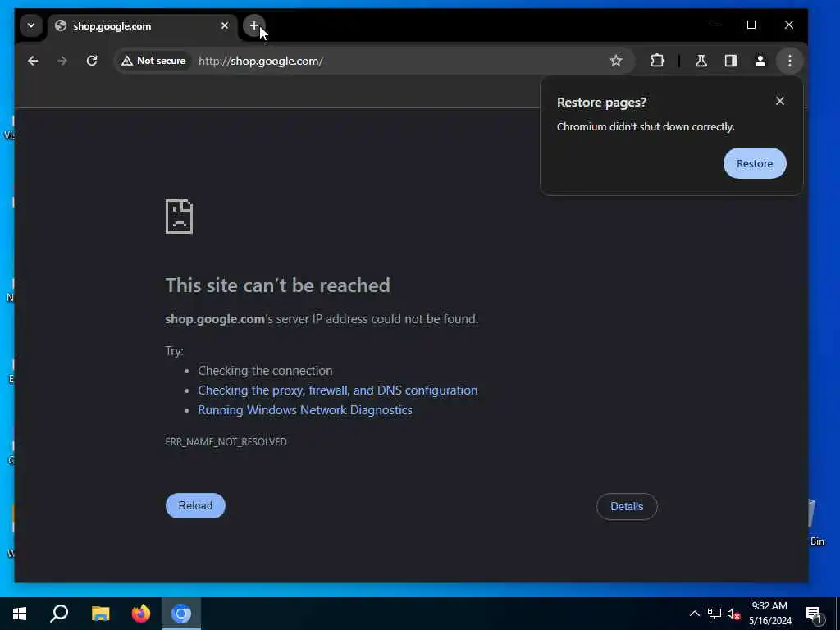
Task: Minimize the Chromium window
Action: [714, 25]
